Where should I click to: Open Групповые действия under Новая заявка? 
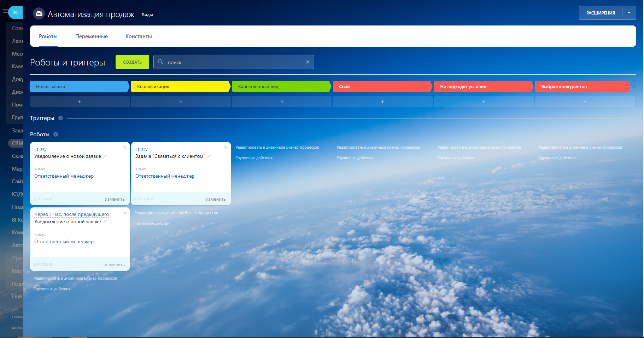pyautogui.click(x=52, y=289)
